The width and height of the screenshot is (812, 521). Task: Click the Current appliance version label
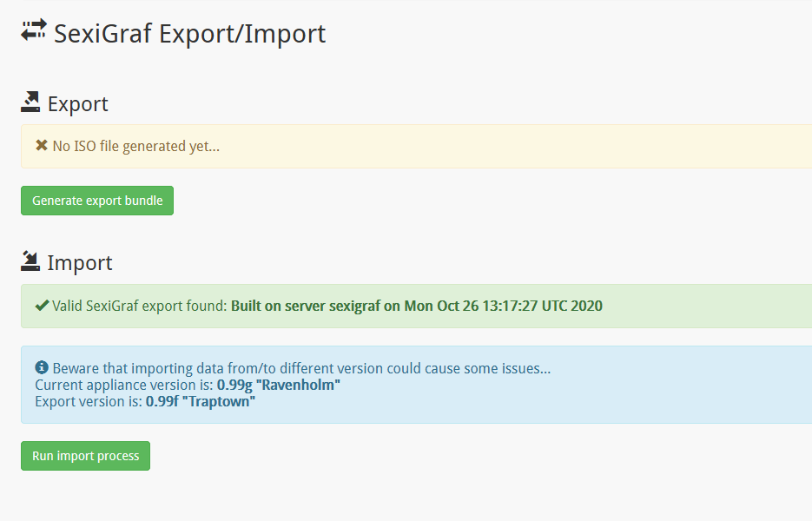pyautogui.click(x=124, y=385)
